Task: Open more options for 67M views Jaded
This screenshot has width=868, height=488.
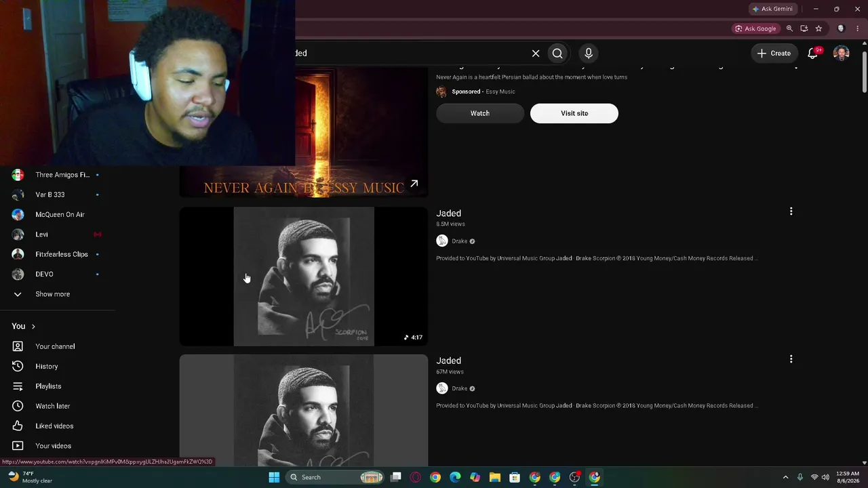Action: (791, 359)
